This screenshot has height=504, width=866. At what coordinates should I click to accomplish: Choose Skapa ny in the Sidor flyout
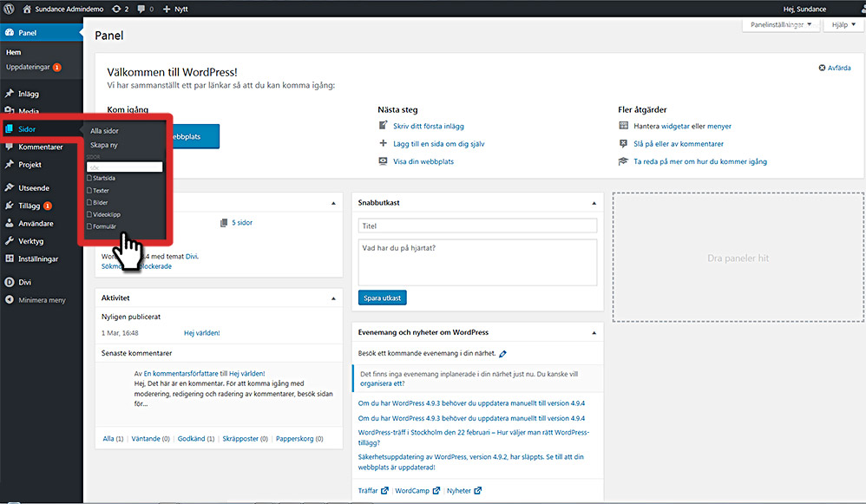[104, 145]
